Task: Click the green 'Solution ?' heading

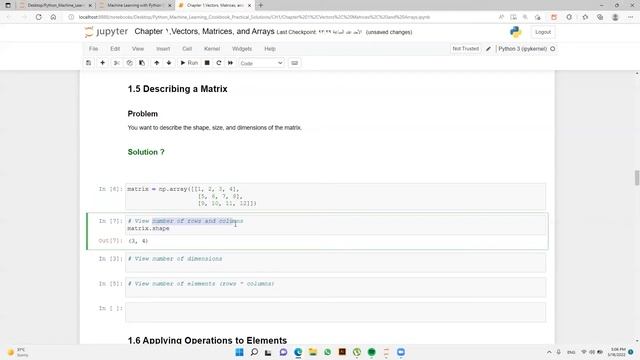Action: 146,152
